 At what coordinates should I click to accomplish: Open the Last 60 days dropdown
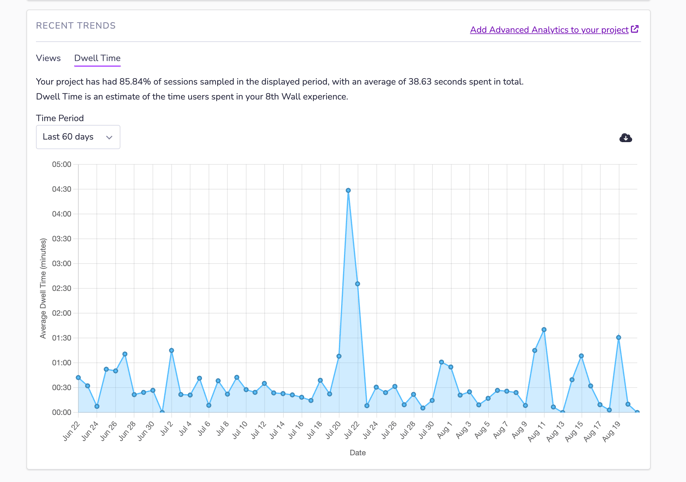[x=78, y=137]
